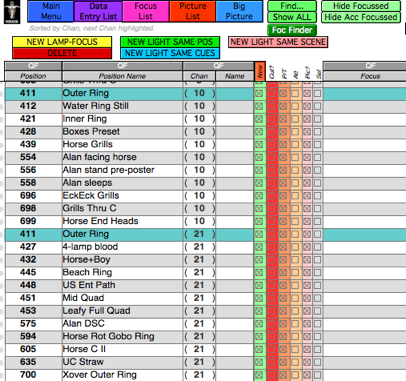Click position number 696
This screenshot has width=406, height=381.
pos(28,196)
